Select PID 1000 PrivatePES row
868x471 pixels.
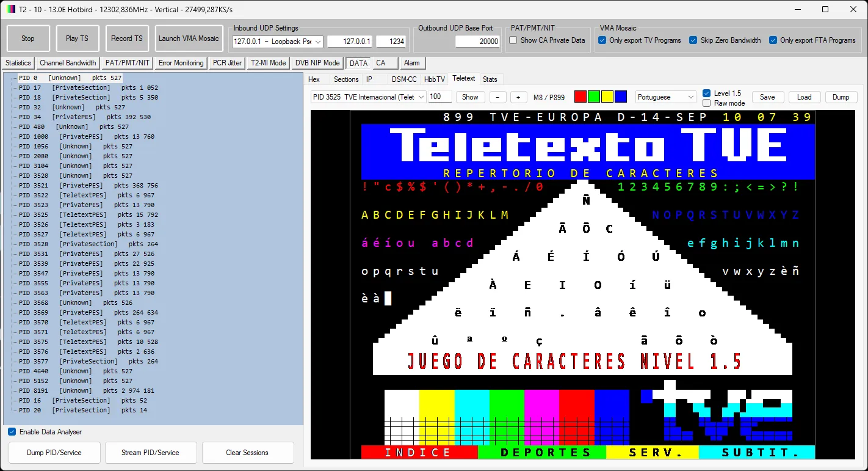tap(87, 137)
